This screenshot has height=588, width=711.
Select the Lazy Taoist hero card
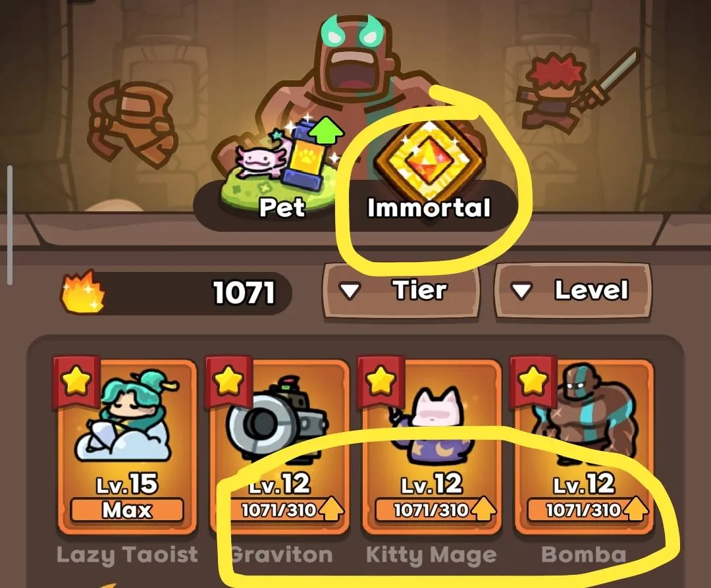pyautogui.click(x=127, y=446)
